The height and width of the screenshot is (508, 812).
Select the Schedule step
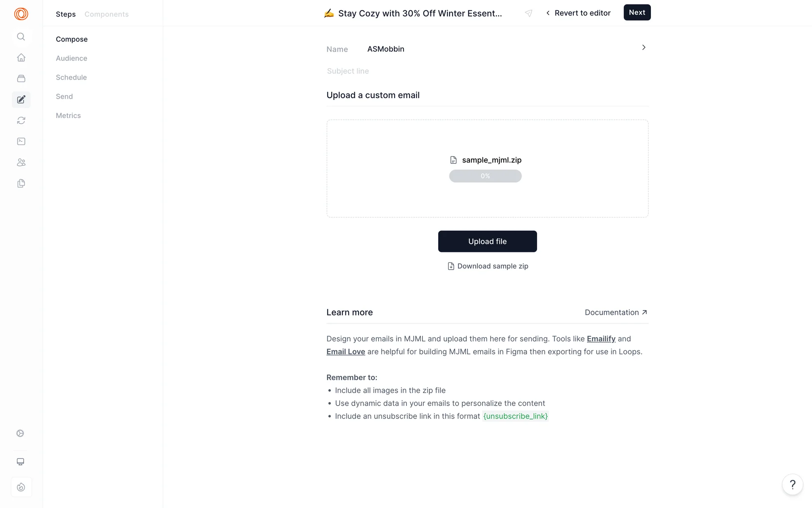point(71,77)
